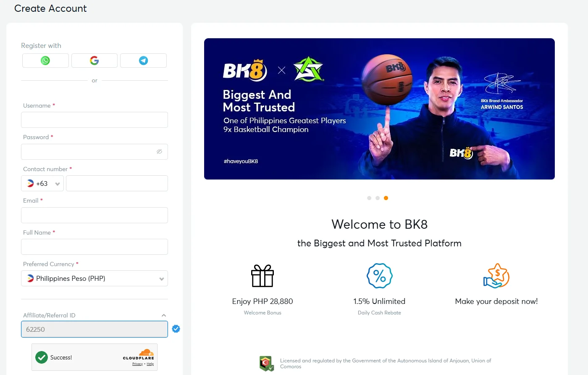
Task: Click 'the Biggest and Most Trusted Platform' text
Action: [x=379, y=243]
